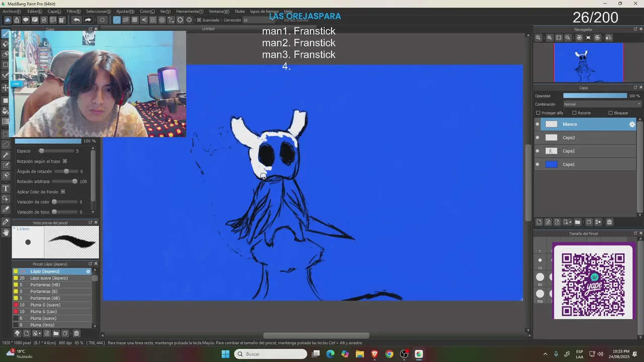The height and width of the screenshot is (362, 644).
Task: Enable vanishing point snap guide
Action: point(144,20)
